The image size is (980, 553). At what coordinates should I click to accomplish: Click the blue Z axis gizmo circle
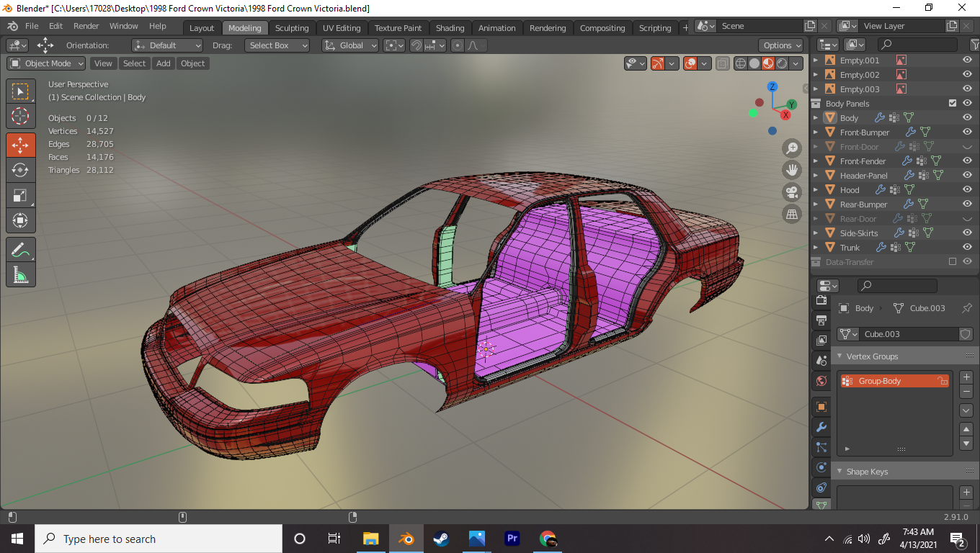(772, 86)
